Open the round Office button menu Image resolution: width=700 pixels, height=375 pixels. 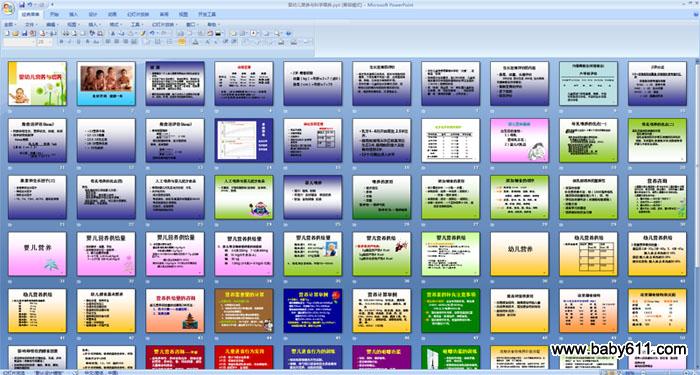8,8
